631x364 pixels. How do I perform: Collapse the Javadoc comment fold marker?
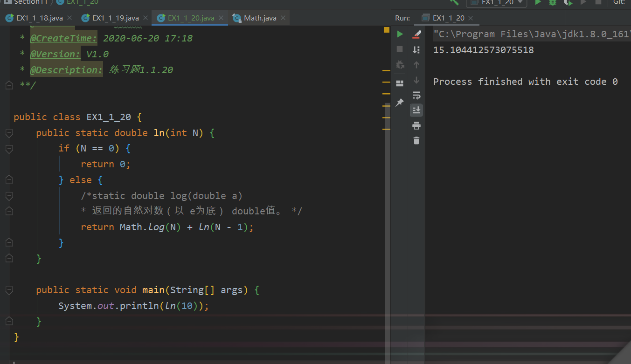coord(8,85)
